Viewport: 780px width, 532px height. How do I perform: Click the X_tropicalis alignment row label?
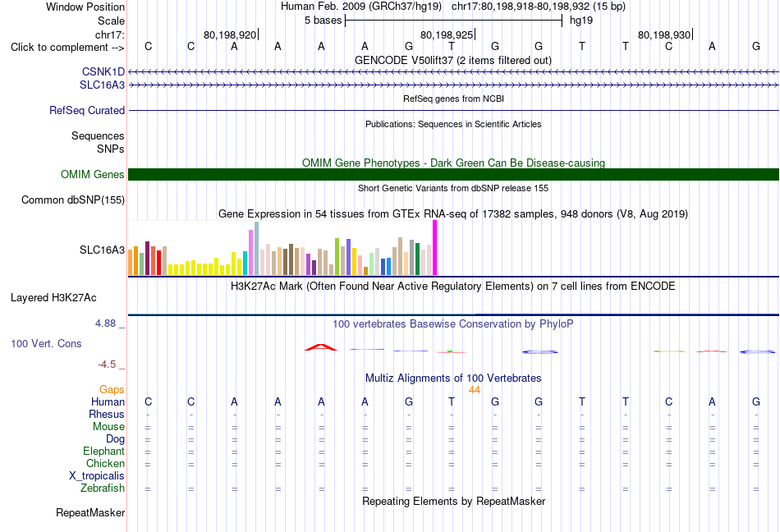pyautogui.click(x=97, y=476)
